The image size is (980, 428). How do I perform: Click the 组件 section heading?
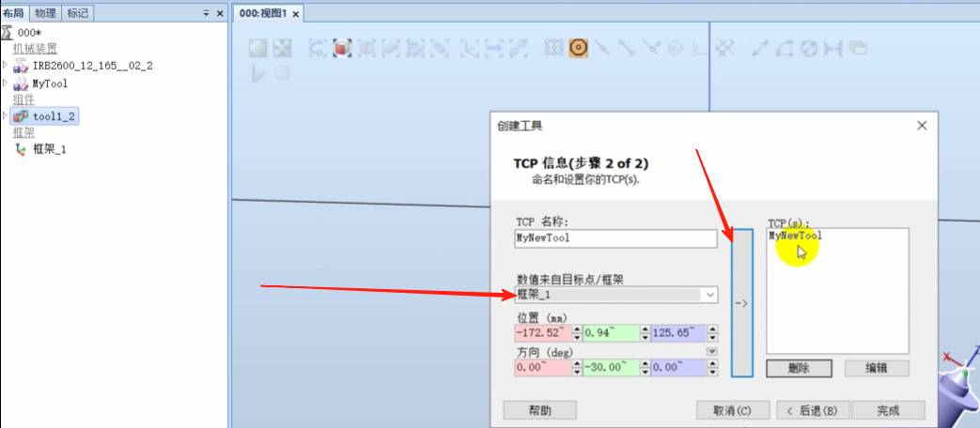pyautogui.click(x=23, y=99)
